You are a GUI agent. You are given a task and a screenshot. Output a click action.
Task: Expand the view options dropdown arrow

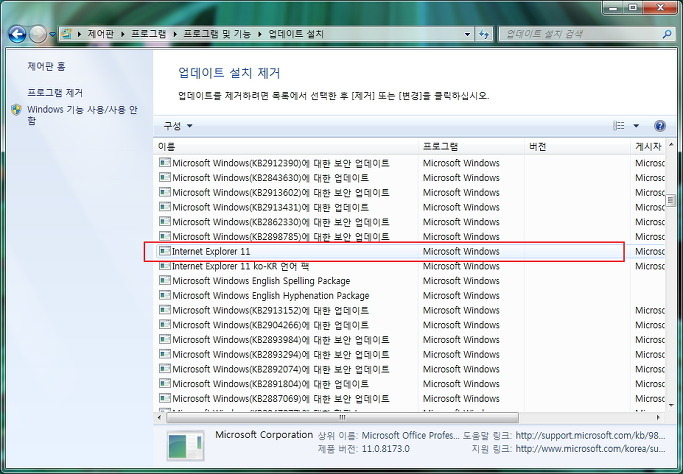coord(636,126)
